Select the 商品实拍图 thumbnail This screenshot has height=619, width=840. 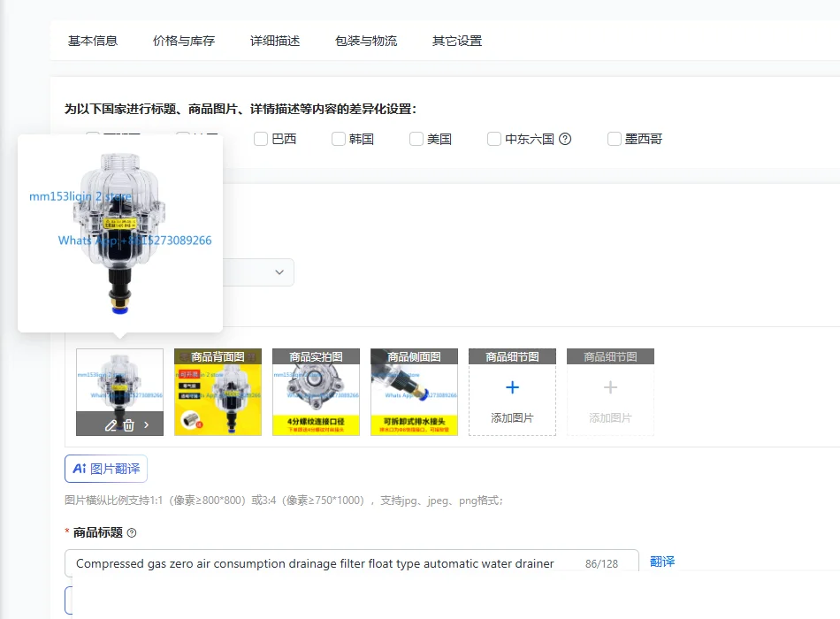click(x=316, y=393)
